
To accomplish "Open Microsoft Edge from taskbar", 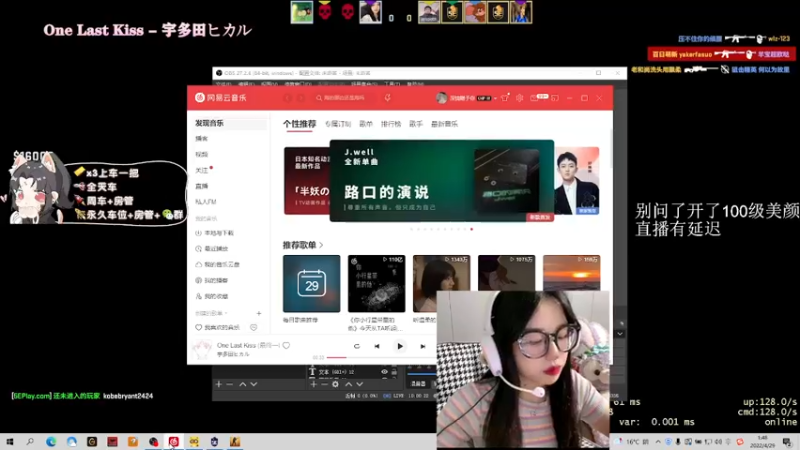I will pos(51,442).
